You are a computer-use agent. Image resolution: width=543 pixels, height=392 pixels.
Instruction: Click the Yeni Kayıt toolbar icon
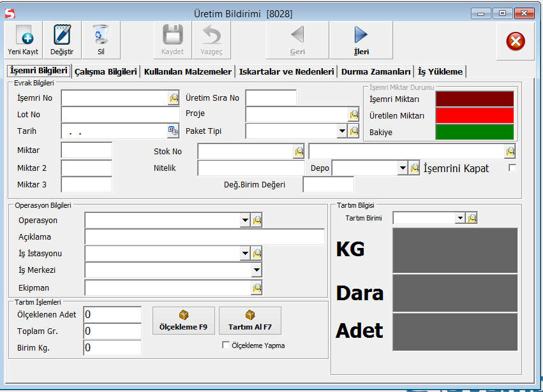(x=23, y=36)
